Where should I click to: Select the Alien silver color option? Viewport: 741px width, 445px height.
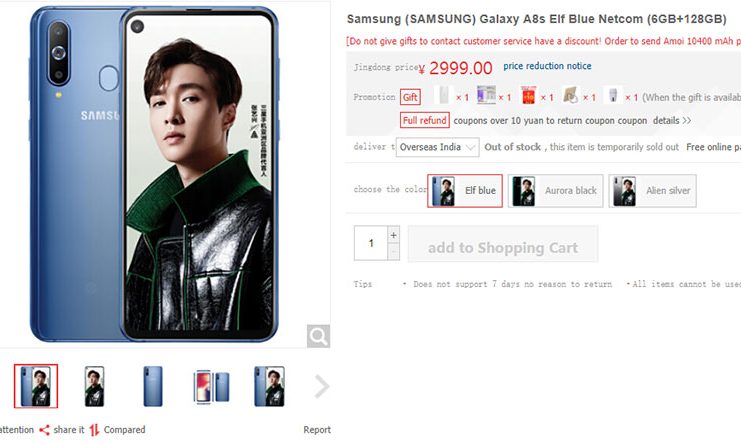653,191
